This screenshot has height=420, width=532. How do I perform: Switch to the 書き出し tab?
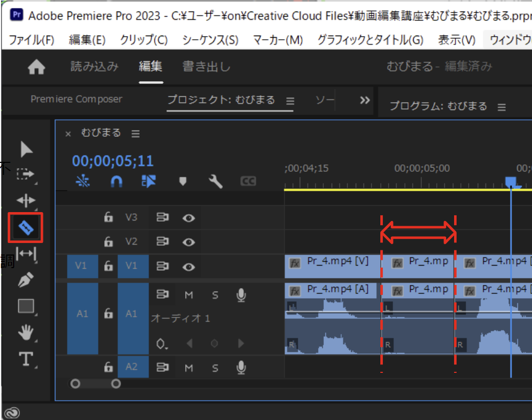(x=206, y=67)
